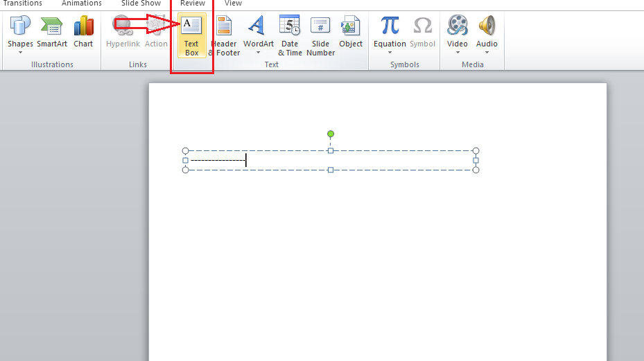644x361 pixels.
Task: Open the Animations tab
Action: (81, 3)
